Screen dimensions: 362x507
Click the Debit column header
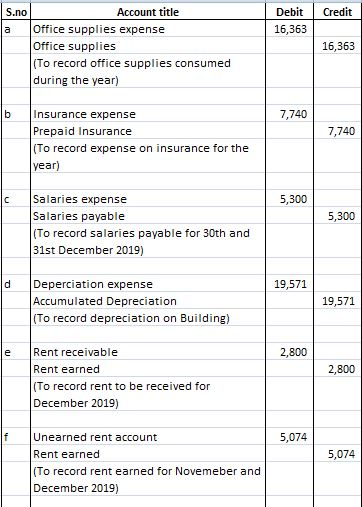coord(289,12)
